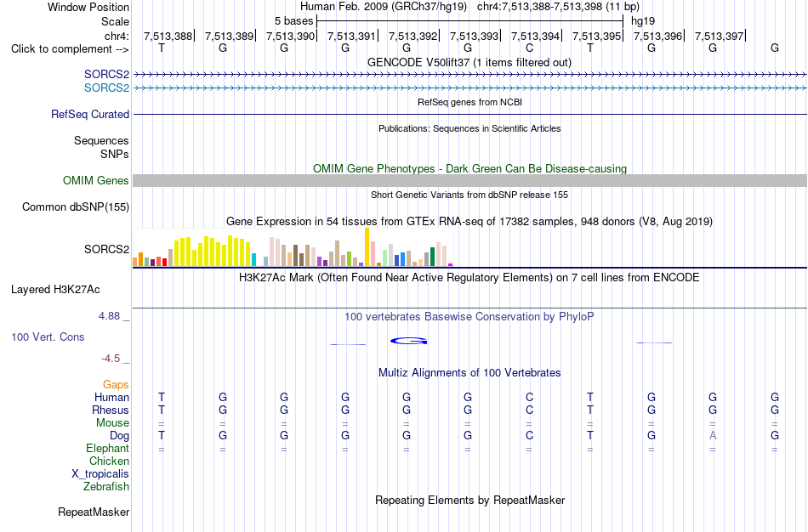The image size is (808, 532).
Task: Click the T base below the 7,513,395 label
Action: point(590,48)
